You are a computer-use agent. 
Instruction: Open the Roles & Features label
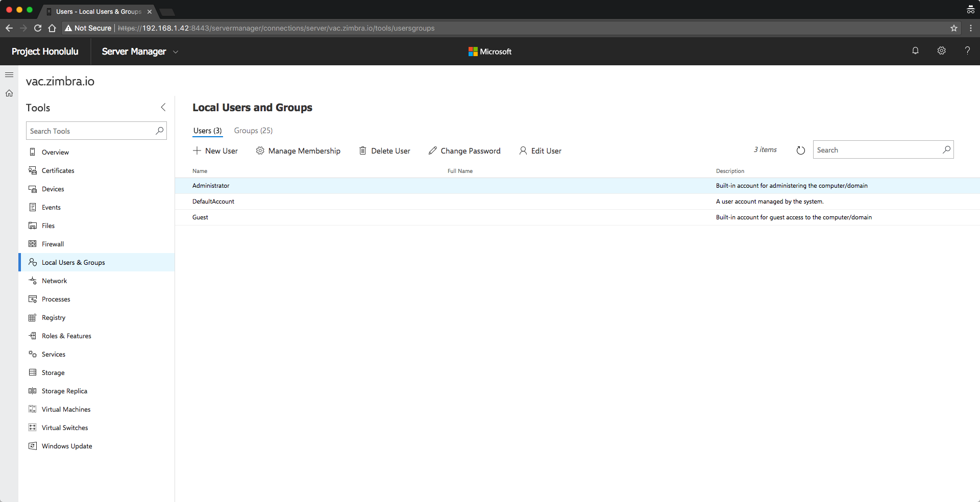tap(66, 336)
